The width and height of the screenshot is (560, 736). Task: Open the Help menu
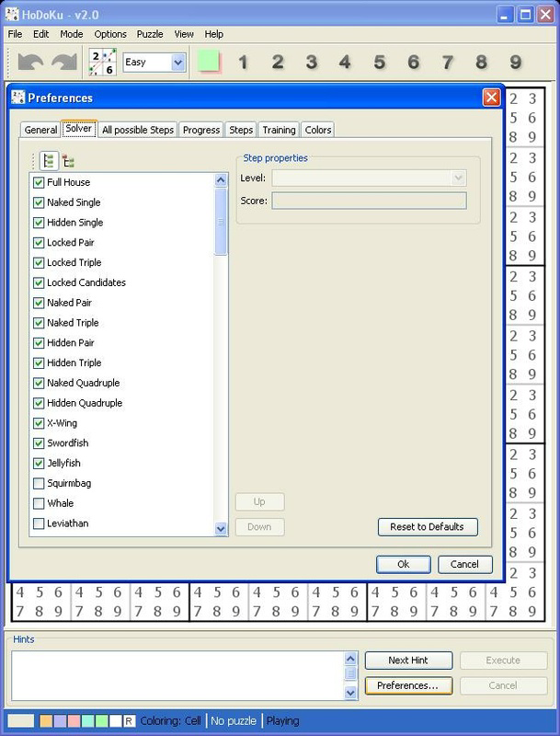tap(214, 34)
